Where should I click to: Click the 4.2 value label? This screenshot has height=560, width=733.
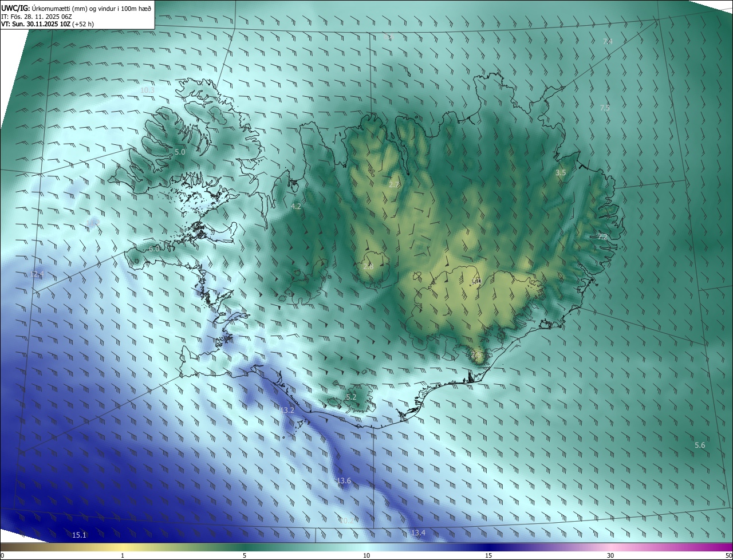[296, 207]
